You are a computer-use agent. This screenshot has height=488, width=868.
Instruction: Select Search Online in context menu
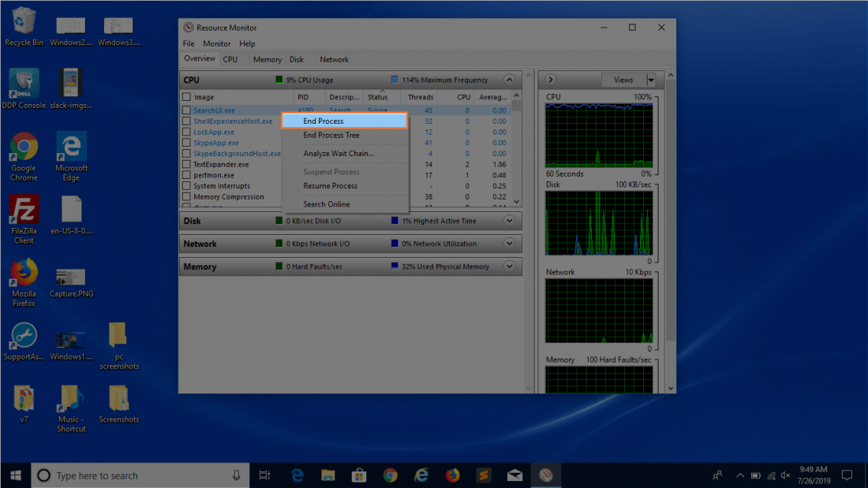[327, 204]
